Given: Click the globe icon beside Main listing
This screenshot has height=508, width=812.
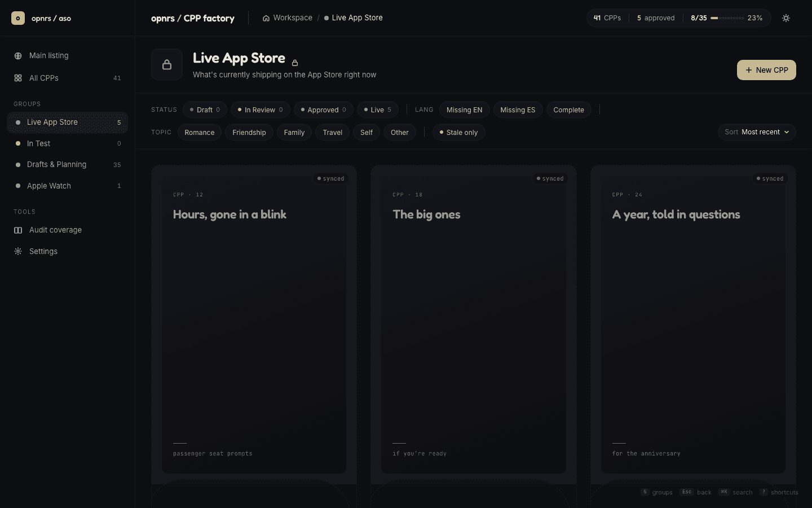Looking at the screenshot, I should pyautogui.click(x=18, y=56).
